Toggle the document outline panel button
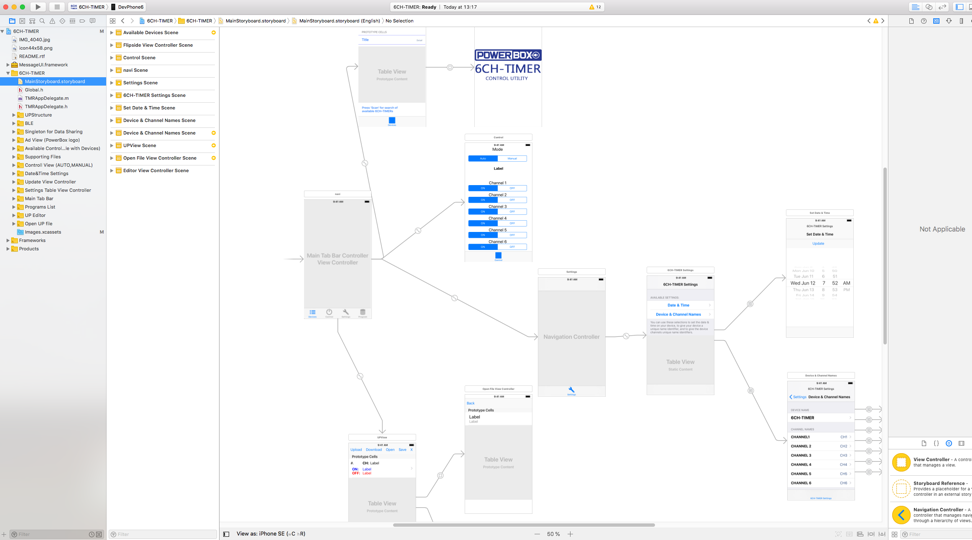The width and height of the screenshot is (972, 540). (x=226, y=534)
